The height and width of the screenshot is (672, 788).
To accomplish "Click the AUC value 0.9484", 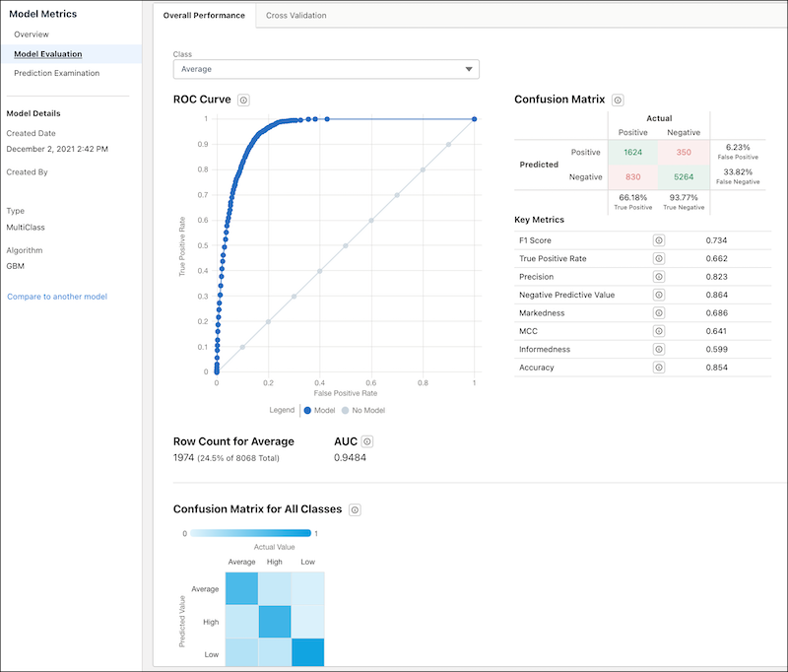I will point(351,458).
